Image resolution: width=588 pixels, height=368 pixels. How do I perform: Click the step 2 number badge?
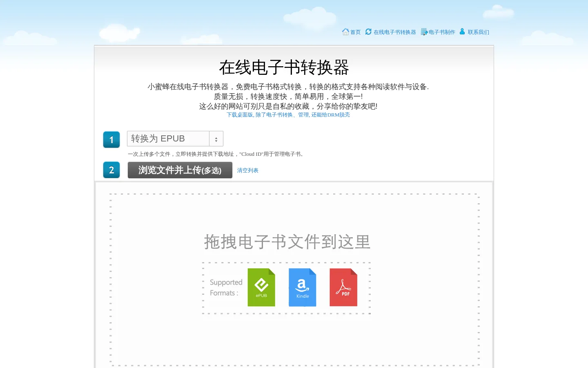click(111, 170)
